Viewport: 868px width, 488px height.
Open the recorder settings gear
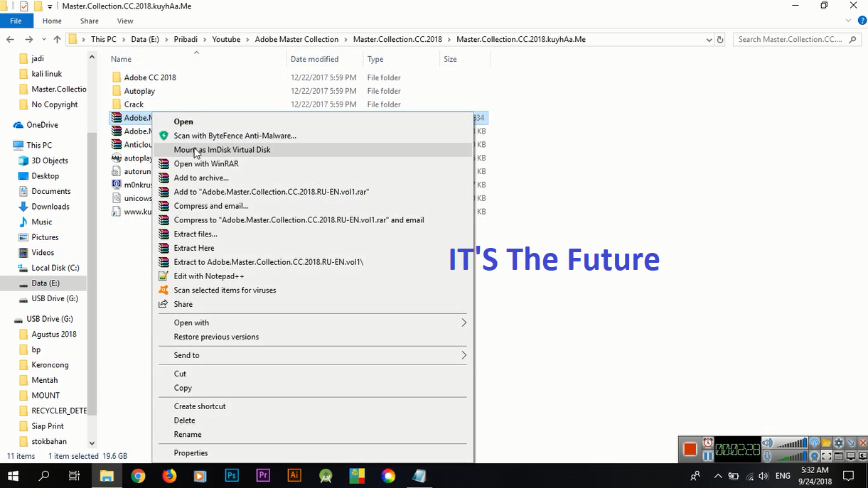tap(838, 443)
